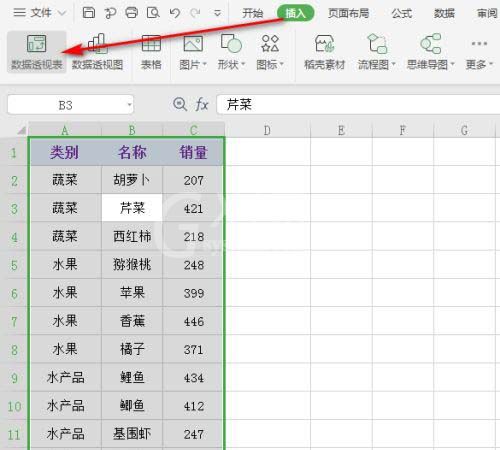Image resolution: width=500 pixels, height=450 pixels.
Task: Click the select-all corner triangle
Action: [x=21, y=130]
